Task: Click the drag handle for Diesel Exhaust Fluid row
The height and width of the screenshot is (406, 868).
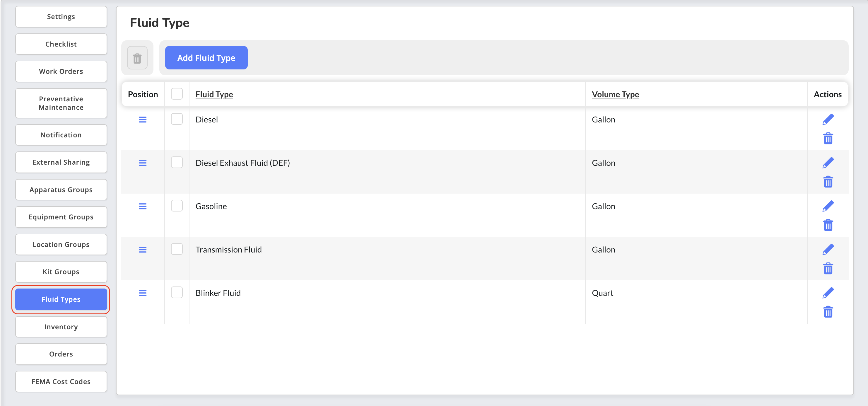Action: click(143, 163)
